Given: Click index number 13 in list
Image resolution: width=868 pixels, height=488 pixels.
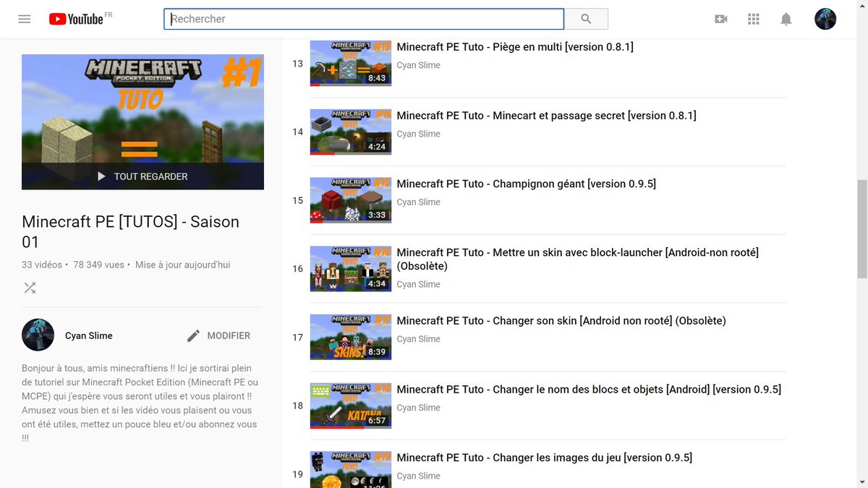Looking at the screenshot, I should (x=297, y=64).
